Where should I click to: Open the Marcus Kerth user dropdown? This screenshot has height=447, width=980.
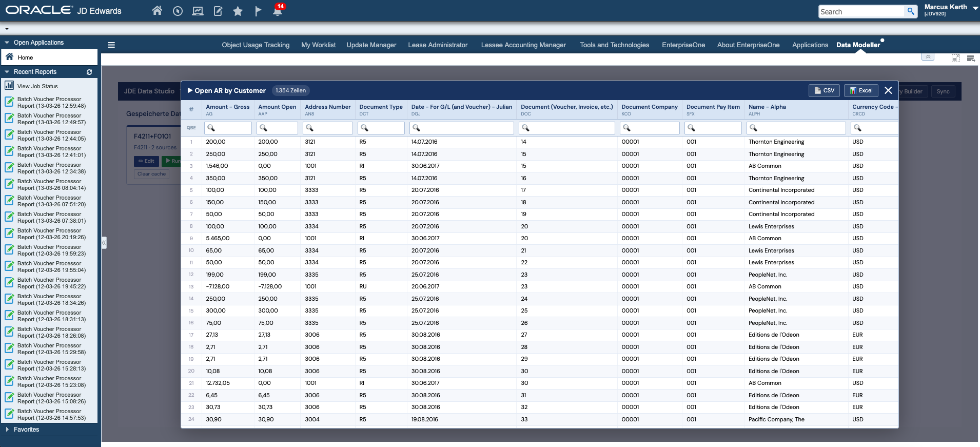(975, 8)
